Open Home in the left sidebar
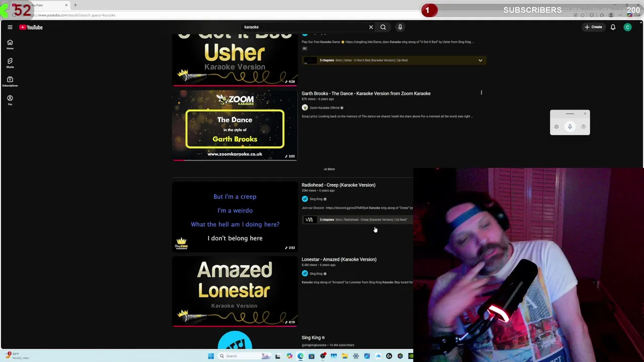The width and height of the screenshot is (644, 362). tap(10, 44)
